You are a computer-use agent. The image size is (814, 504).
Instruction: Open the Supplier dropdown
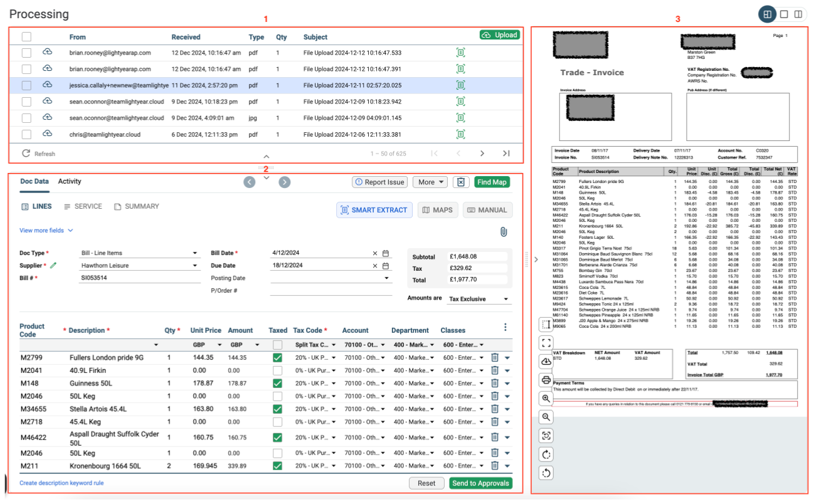140,266
